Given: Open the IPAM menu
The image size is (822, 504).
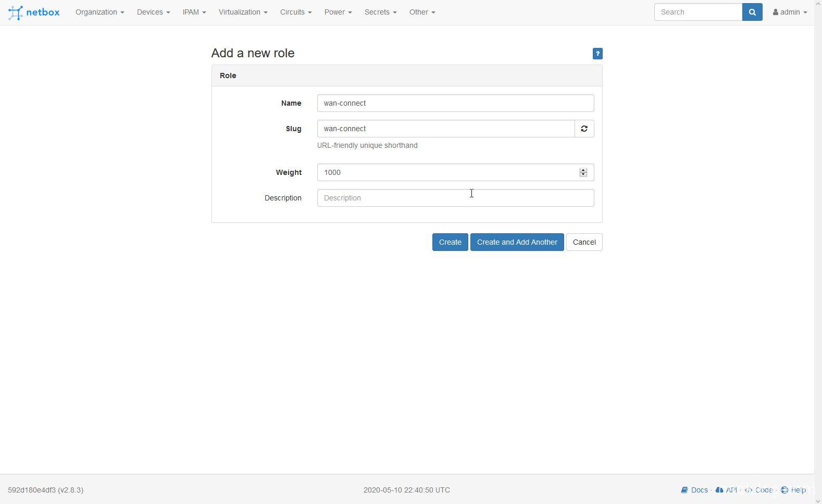Looking at the screenshot, I should click(194, 12).
